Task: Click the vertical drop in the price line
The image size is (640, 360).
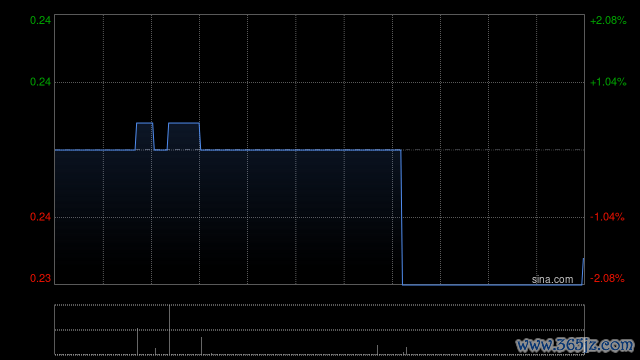Action: (x=402, y=217)
